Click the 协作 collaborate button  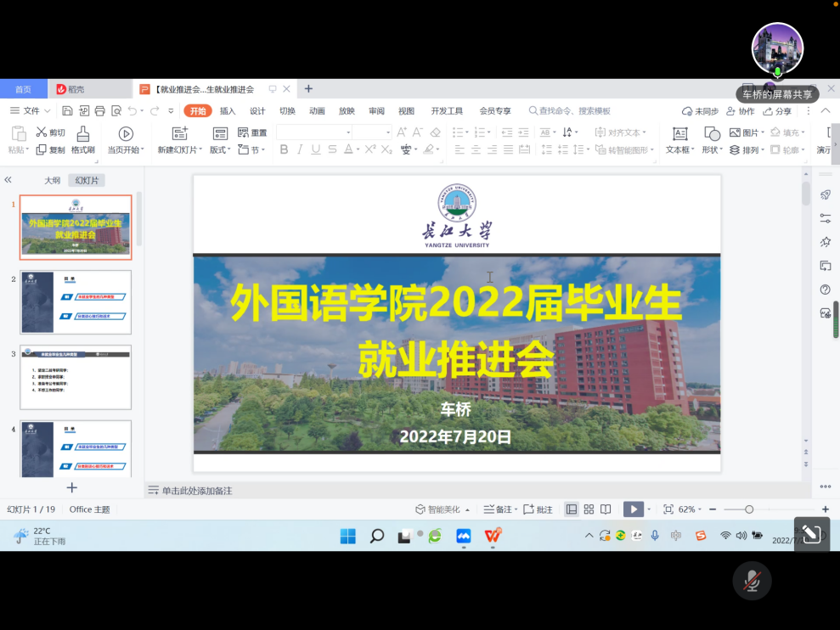[741, 111]
